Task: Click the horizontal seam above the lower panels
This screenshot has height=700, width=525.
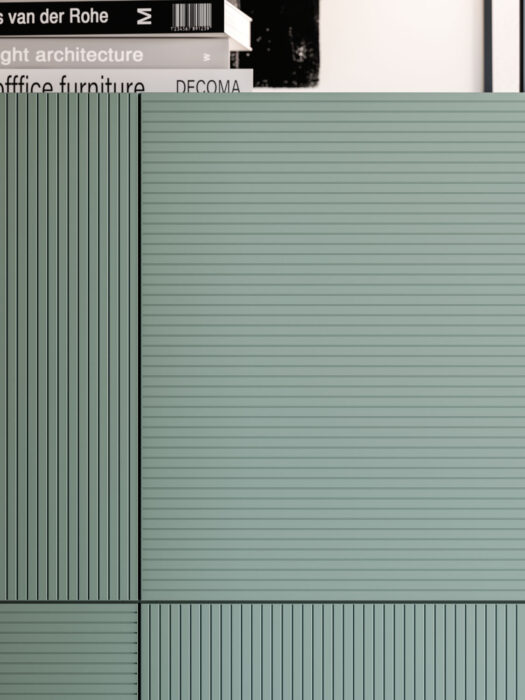Action: (262, 602)
